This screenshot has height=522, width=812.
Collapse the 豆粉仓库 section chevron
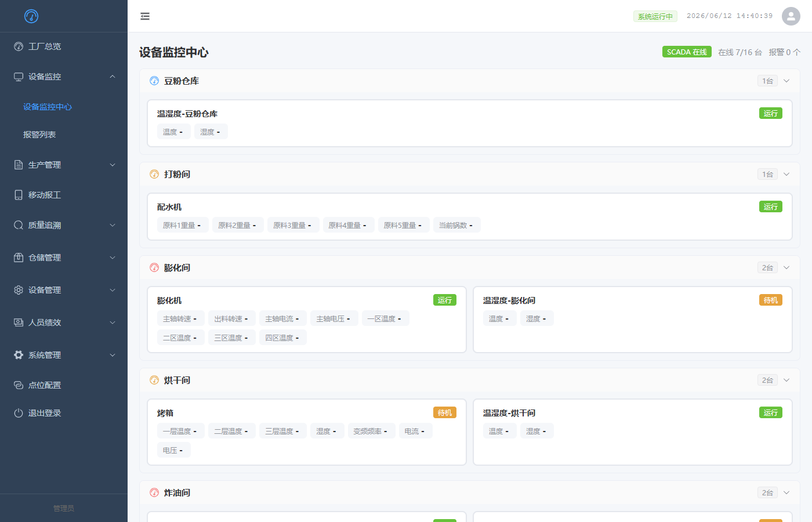(786, 81)
